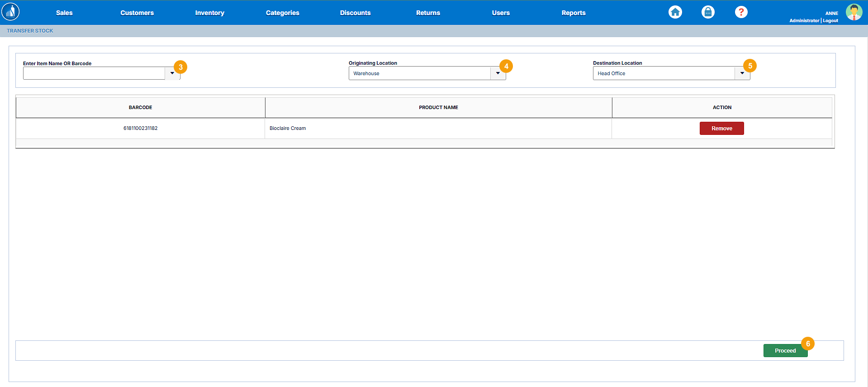Viewport: 868px width, 387px height.
Task: Open the Users menu
Action: tap(501, 13)
